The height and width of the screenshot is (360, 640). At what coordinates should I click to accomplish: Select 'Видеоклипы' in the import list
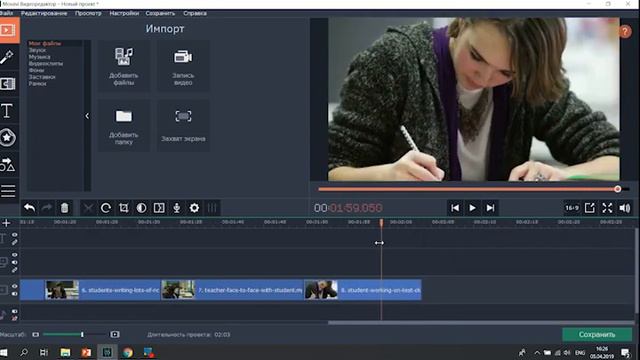[x=46, y=64]
